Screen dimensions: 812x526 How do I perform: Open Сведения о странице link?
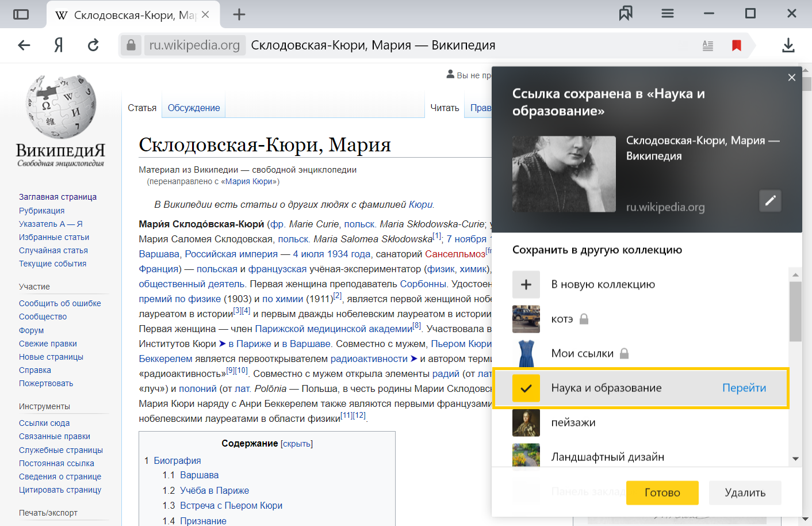(60, 477)
